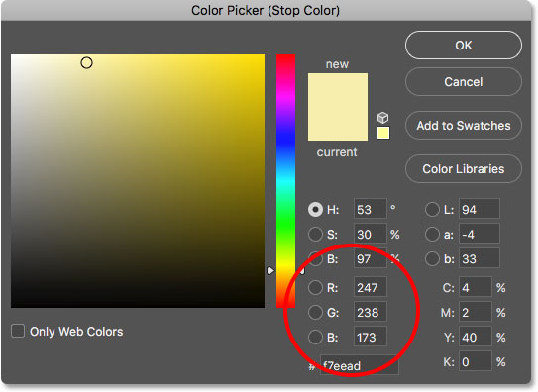Image resolution: width=538 pixels, height=392 pixels.
Task: Click the L field showing 94
Action: point(480,209)
